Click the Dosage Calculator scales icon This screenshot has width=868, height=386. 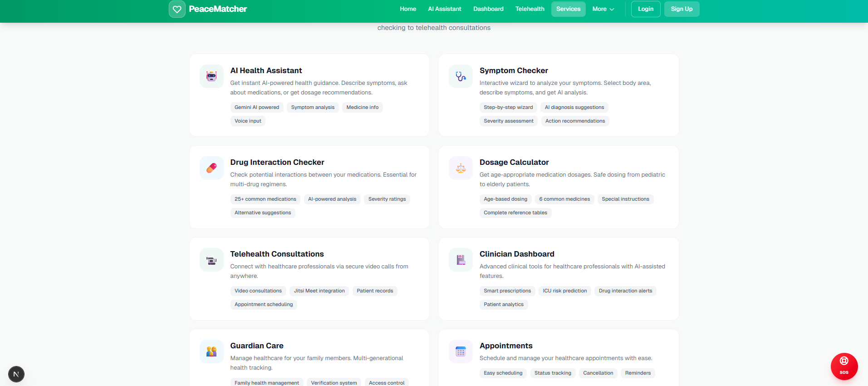461,168
